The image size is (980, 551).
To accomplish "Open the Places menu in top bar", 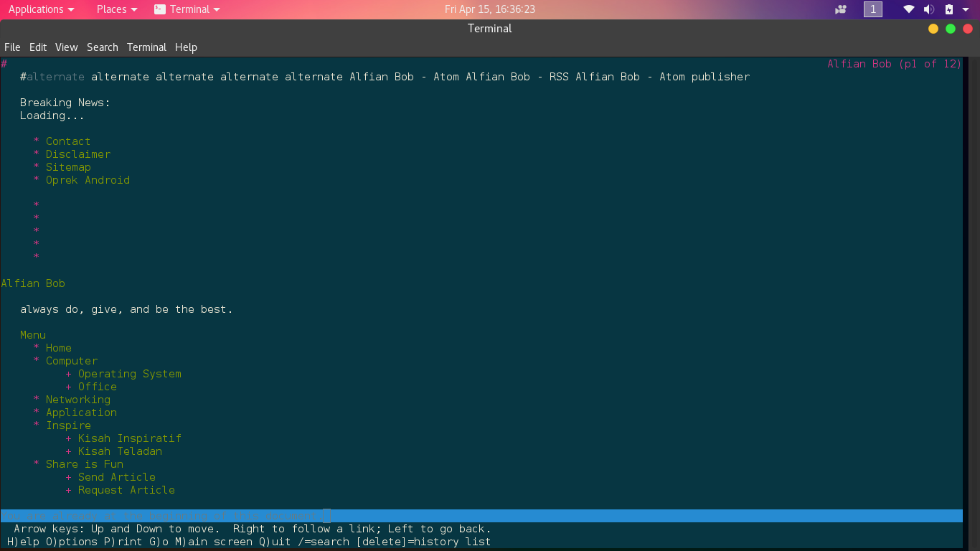I will point(116,9).
